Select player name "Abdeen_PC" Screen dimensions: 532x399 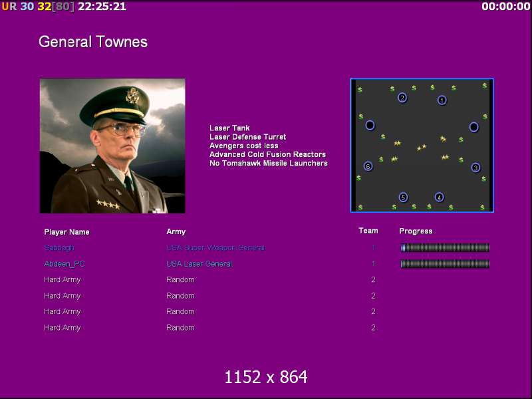point(65,263)
